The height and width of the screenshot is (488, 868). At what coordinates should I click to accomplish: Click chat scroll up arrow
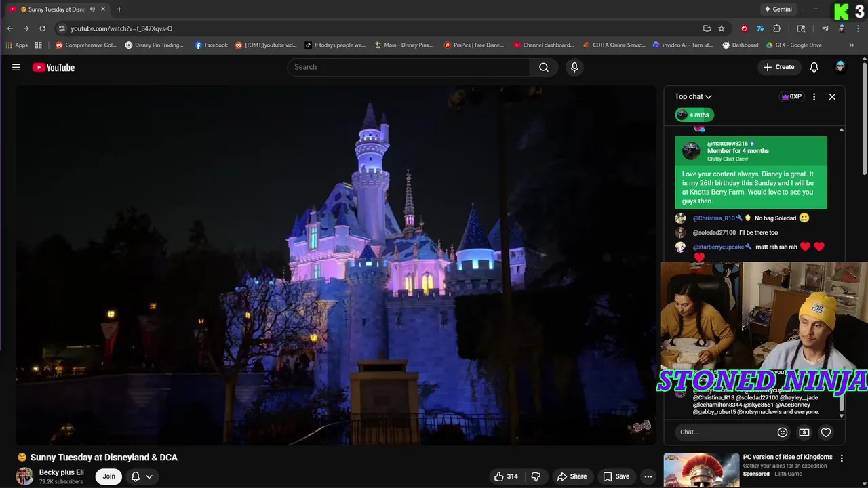click(841, 130)
